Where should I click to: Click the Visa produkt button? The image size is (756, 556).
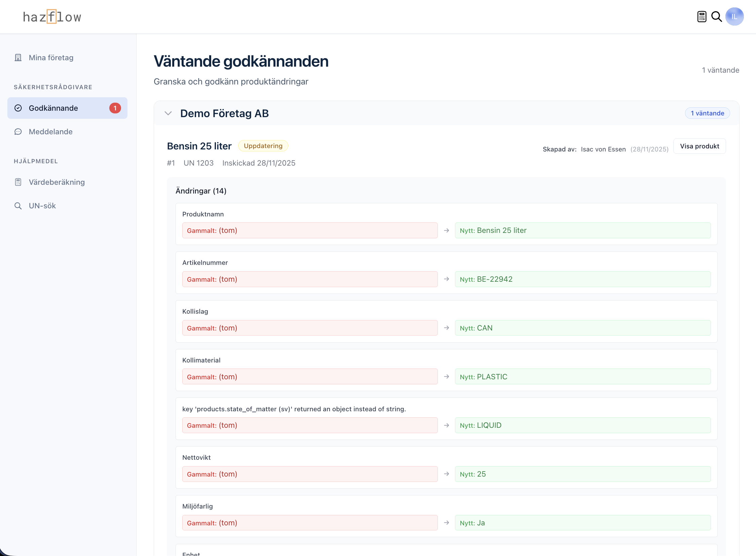tap(699, 146)
